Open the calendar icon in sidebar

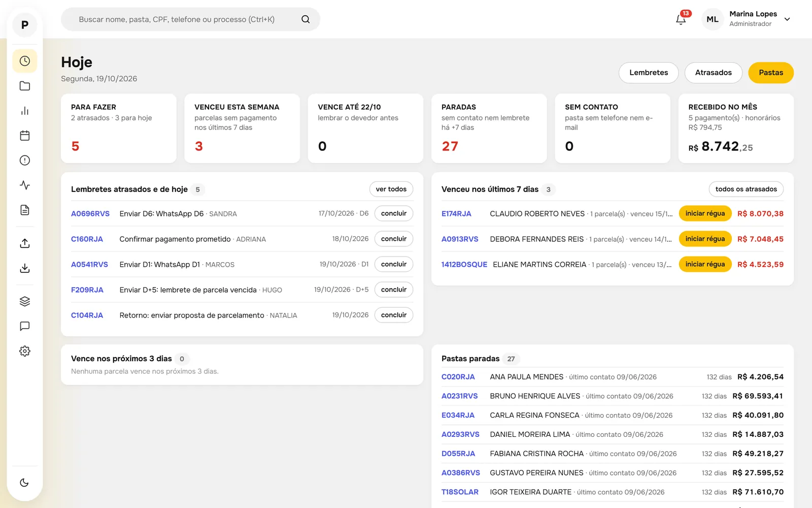24,136
